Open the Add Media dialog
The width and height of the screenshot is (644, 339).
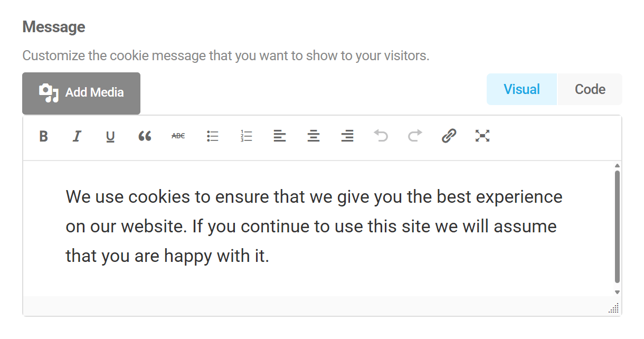81,93
